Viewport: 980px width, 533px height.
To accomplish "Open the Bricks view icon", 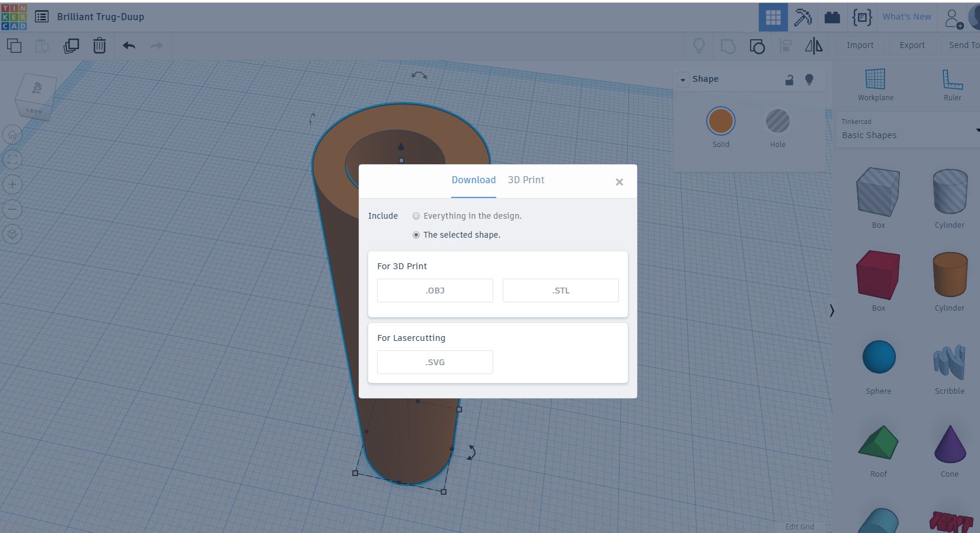I will point(832,17).
